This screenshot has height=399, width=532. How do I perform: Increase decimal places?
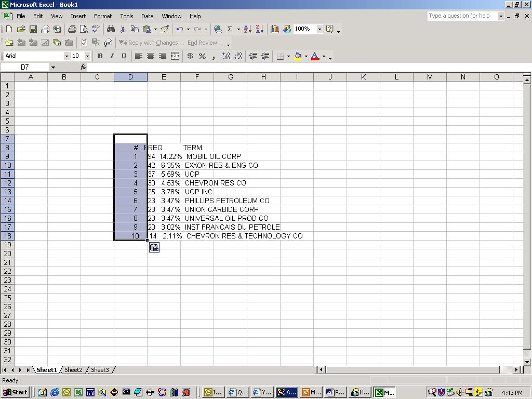click(226, 56)
